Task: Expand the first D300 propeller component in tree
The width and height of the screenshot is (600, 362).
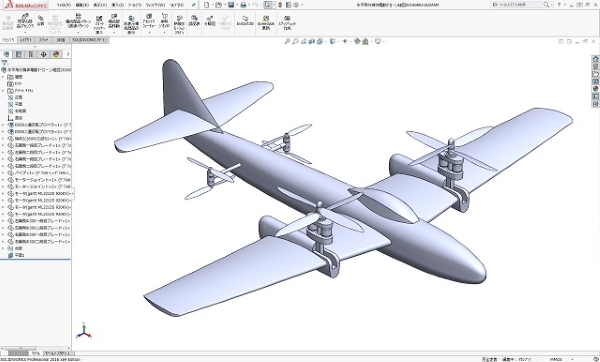Action: (x=3, y=125)
